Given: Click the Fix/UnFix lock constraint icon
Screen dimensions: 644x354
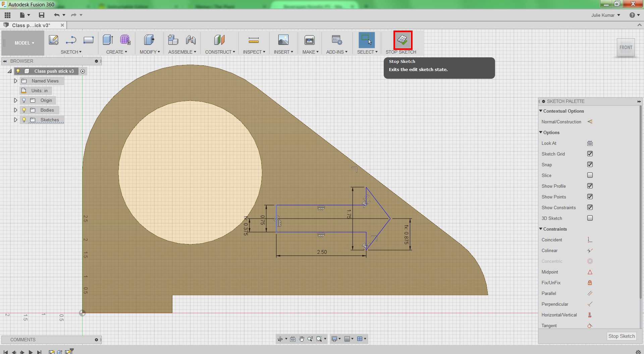Looking at the screenshot, I should (x=590, y=283).
